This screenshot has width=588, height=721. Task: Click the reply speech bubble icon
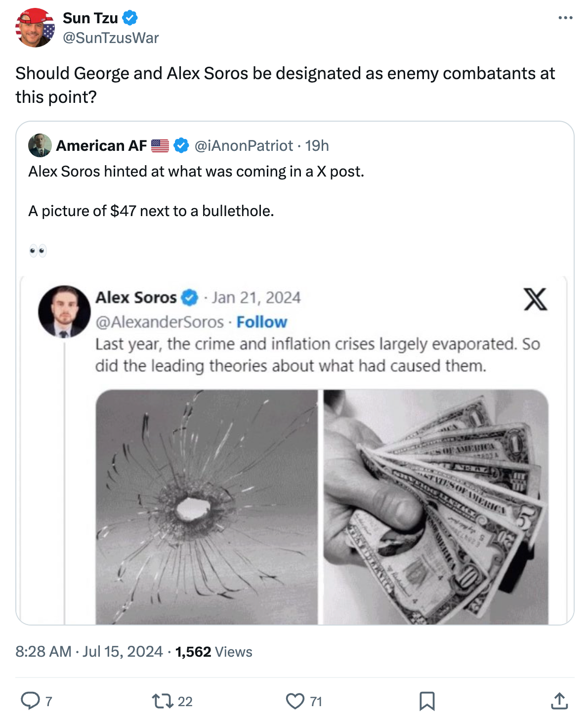coord(30,701)
